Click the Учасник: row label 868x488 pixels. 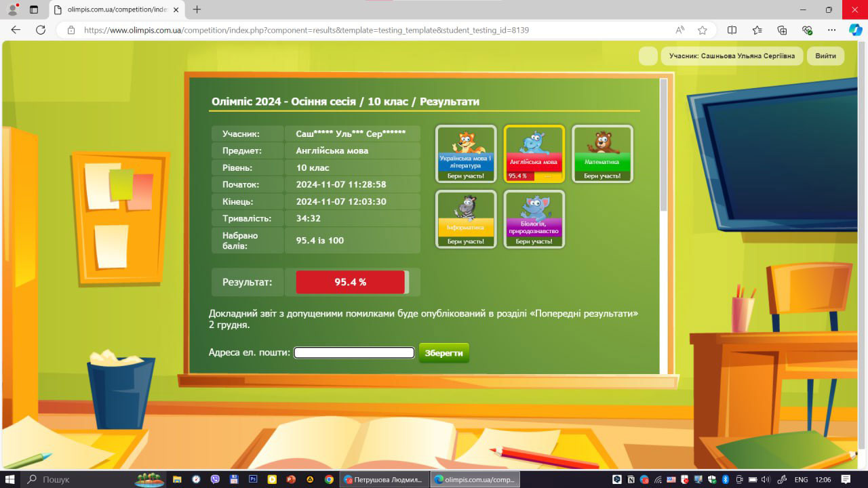tap(241, 134)
